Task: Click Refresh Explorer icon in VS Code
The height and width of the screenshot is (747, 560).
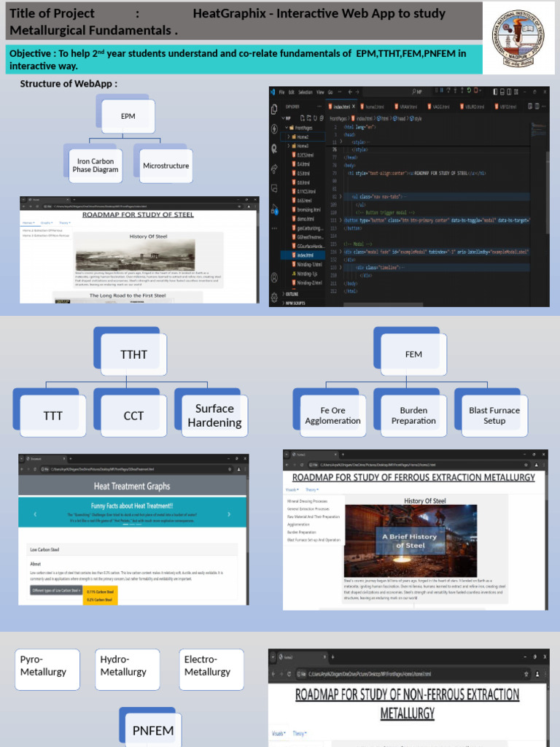Action: 315,117
